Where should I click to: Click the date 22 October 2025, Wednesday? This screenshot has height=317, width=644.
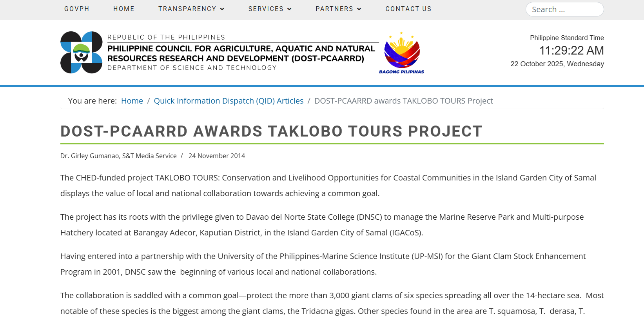[x=557, y=64]
